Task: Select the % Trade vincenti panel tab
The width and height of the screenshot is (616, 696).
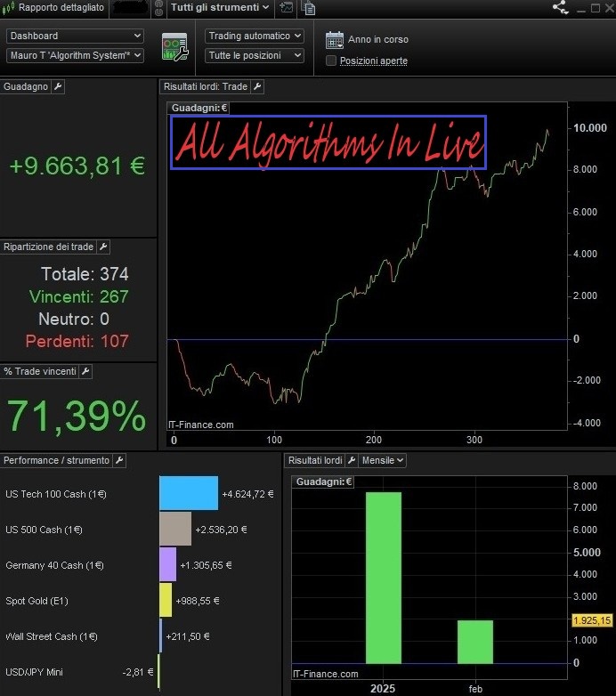Action: (40, 371)
